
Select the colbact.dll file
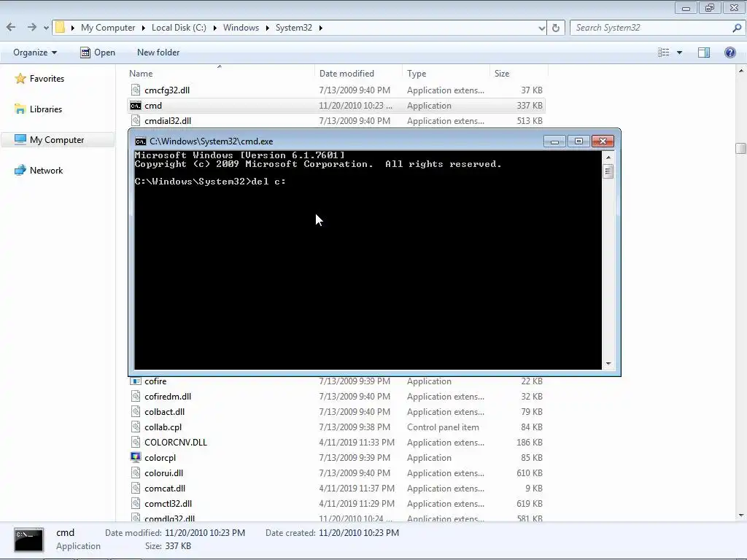tap(164, 412)
